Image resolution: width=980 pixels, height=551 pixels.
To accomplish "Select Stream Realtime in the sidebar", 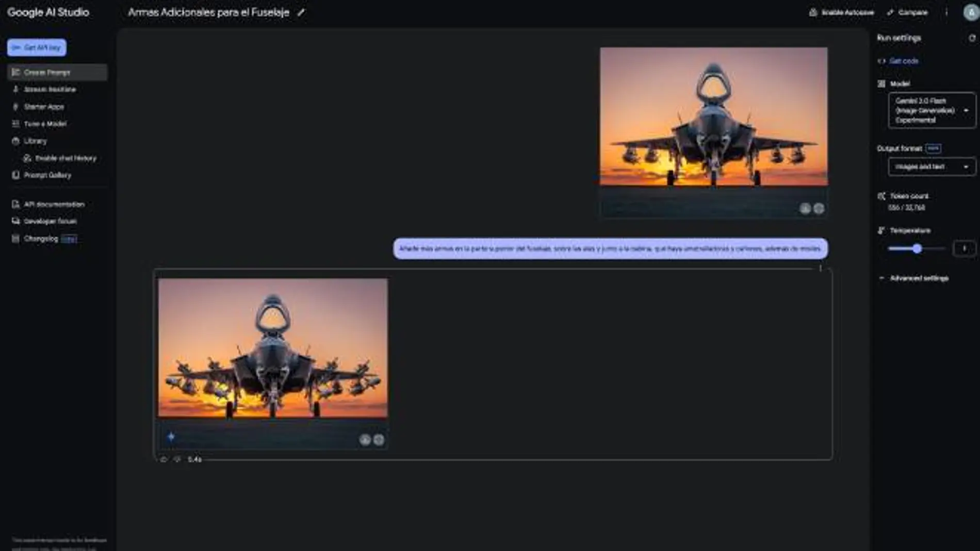I will coord(50,89).
